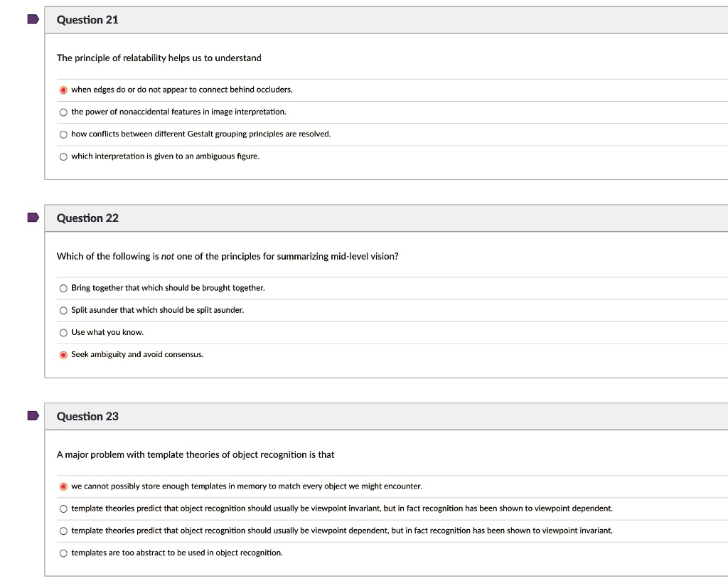Select 'when edges do or do not appear' answer

[63, 90]
